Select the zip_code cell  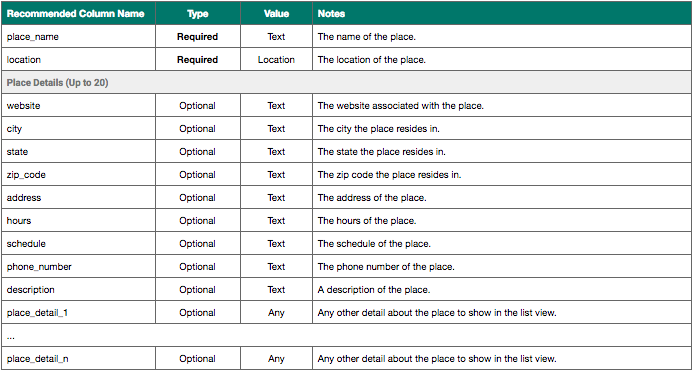coord(78,175)
